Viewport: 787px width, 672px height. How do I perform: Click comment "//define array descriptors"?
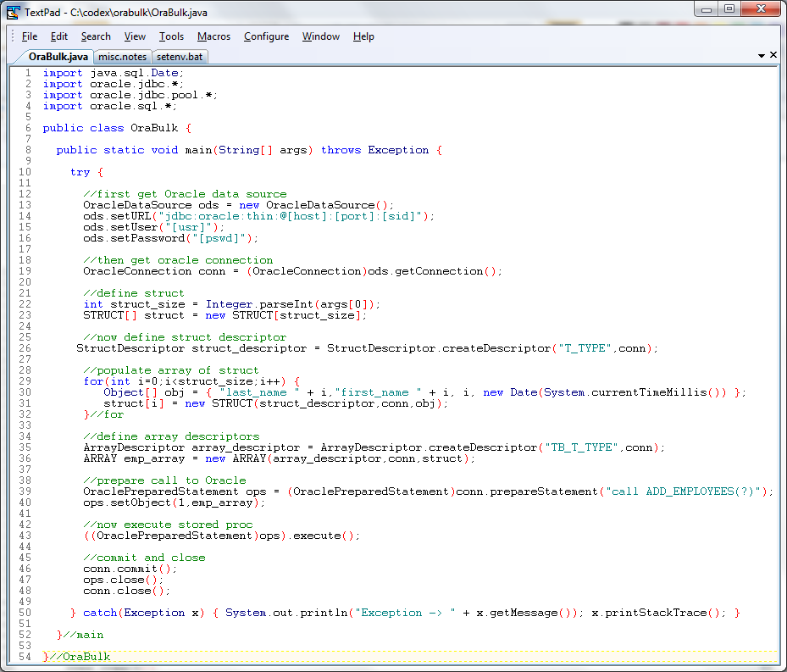pyautogui.click(x=172, y=437)
